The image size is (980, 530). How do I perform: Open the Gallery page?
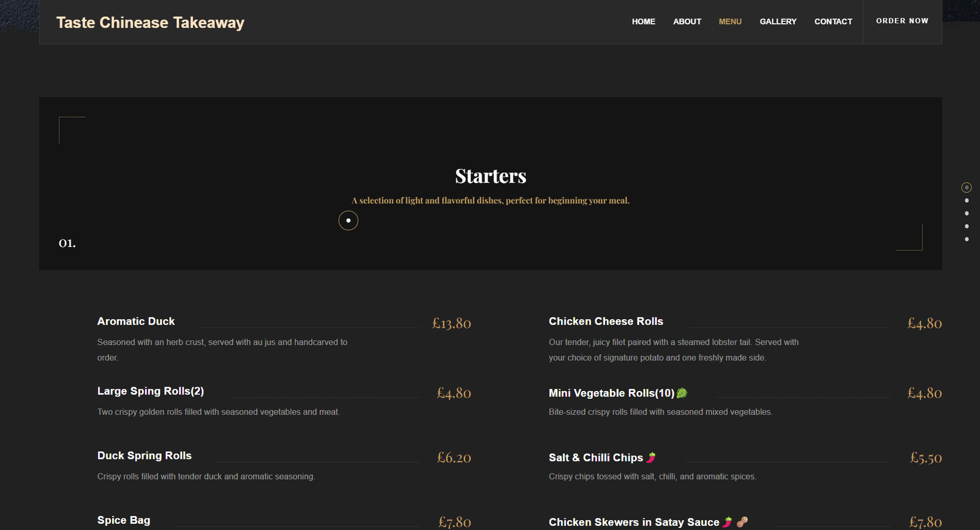(778, 21)
